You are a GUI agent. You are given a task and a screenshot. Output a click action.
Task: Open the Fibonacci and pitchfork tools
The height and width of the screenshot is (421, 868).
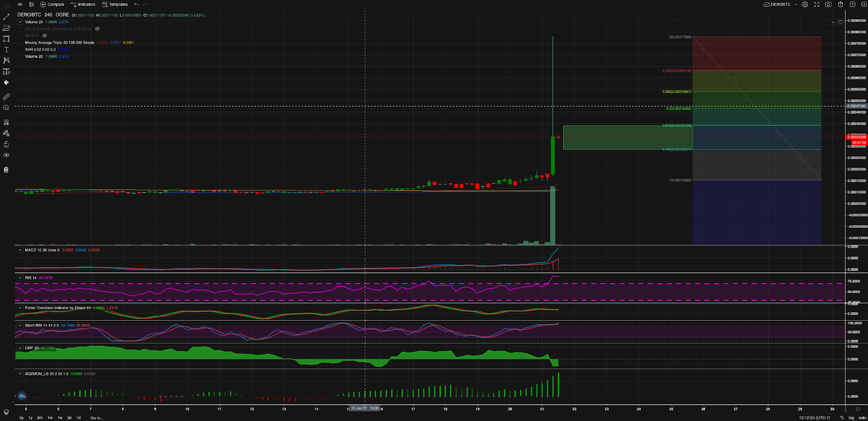(7, 28)
